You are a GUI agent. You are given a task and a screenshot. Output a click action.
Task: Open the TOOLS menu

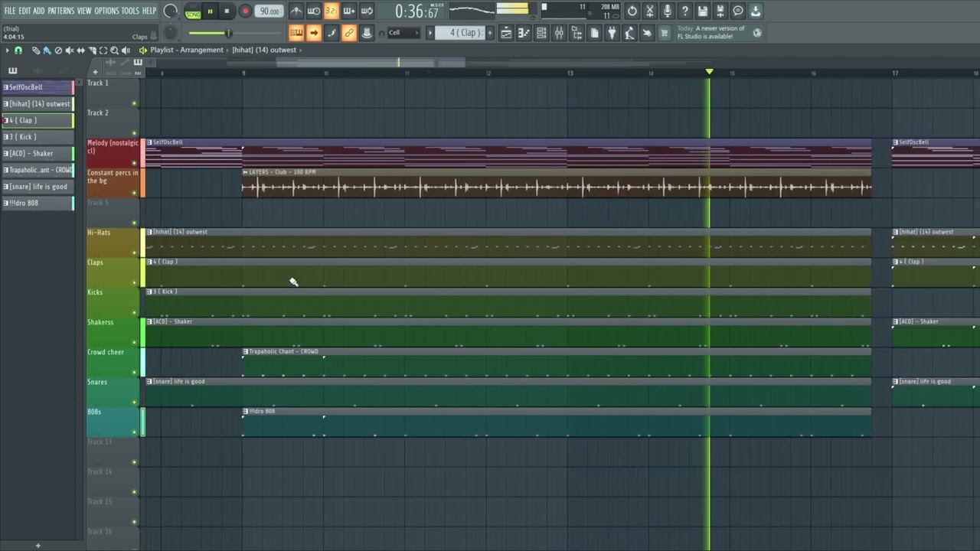pyautogui.click(x=130, y=11)
